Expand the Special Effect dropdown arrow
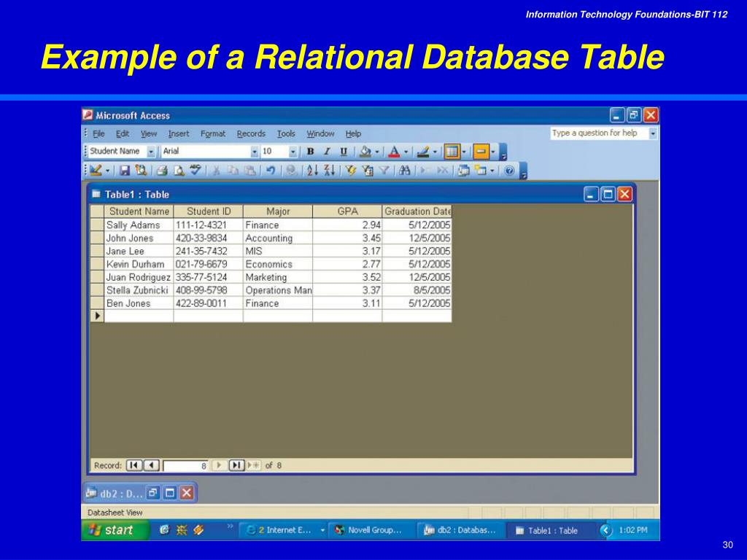 pos(493,152)
